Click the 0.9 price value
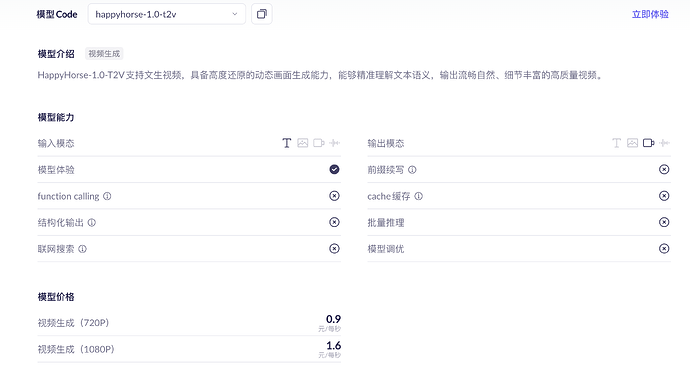Image resolution: width=690 pixels, height=370 pixels. click(334, 319)
